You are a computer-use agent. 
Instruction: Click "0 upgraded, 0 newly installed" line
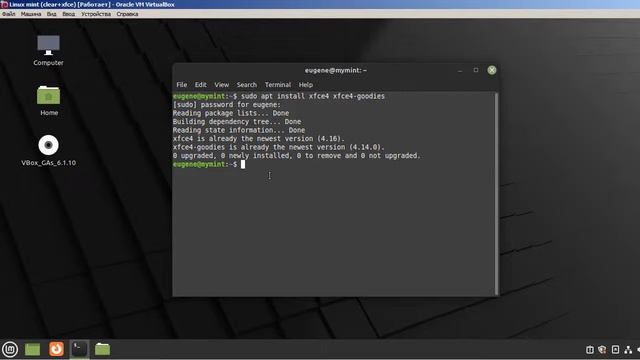pyautogui.click(x=297, y=156)
